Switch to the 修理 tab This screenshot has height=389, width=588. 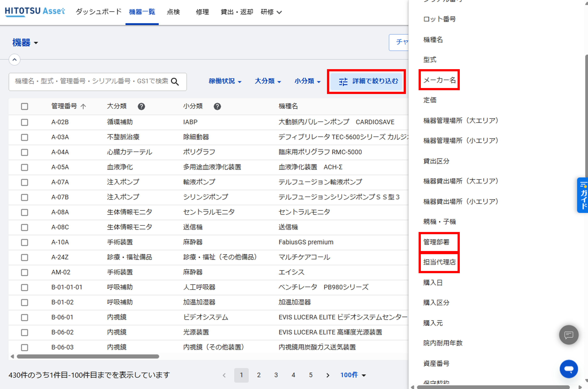pos(202,12)
